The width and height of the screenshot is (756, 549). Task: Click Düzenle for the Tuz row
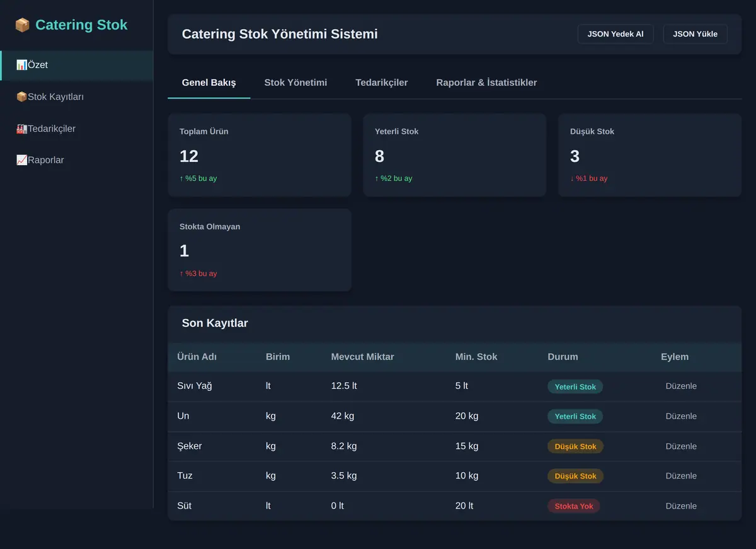681,476
